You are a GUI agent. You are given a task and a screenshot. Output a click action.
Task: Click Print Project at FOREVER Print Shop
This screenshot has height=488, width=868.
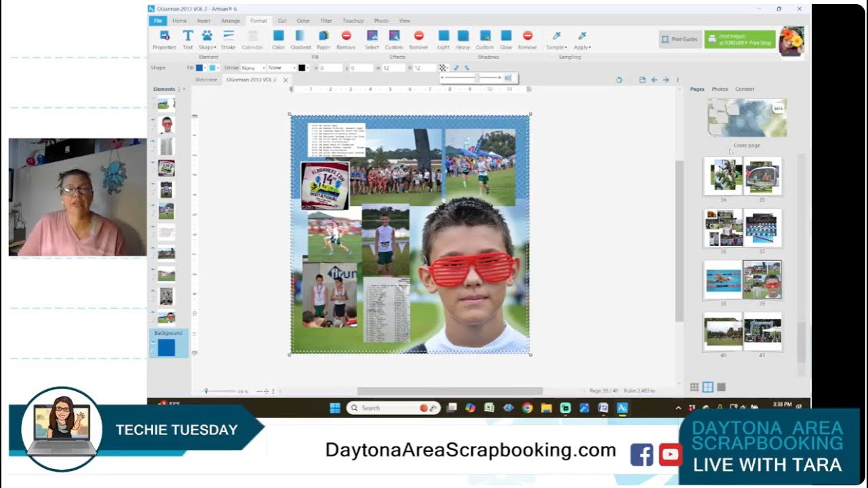pos(740,39)
